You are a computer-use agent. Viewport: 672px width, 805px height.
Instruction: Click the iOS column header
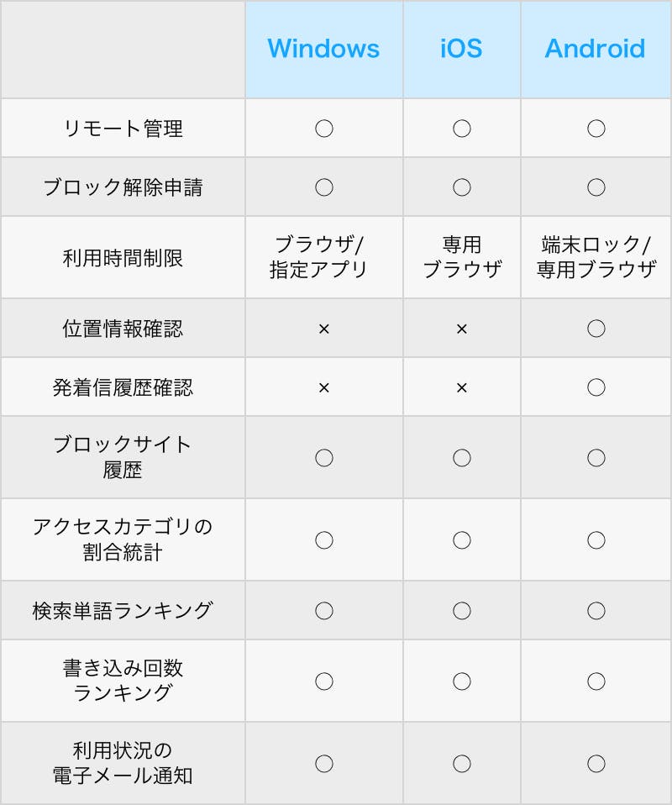(x=461, y=49)
